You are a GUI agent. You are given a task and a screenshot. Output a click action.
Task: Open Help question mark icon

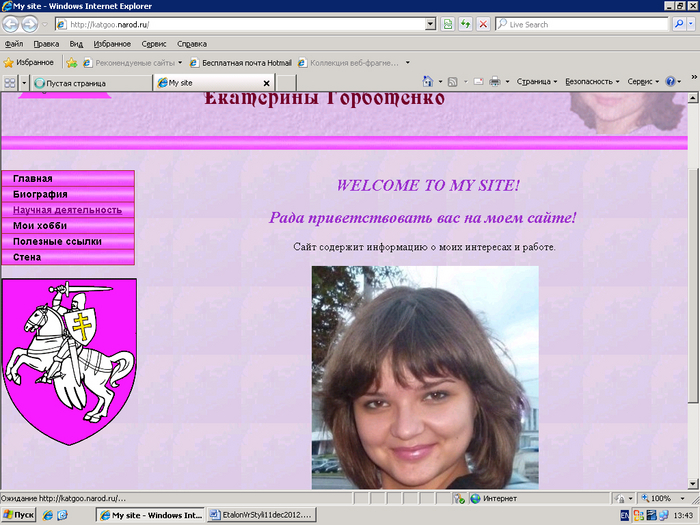click(x=670, y=81)
